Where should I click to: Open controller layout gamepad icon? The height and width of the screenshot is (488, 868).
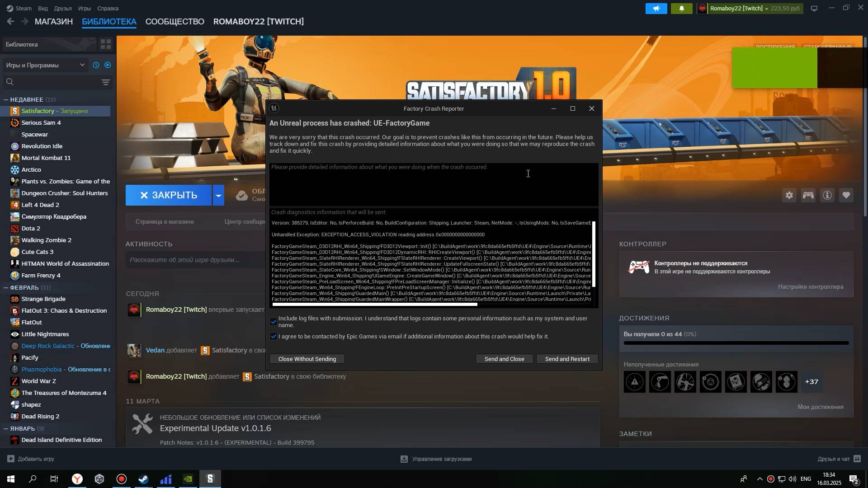(808, 195)
